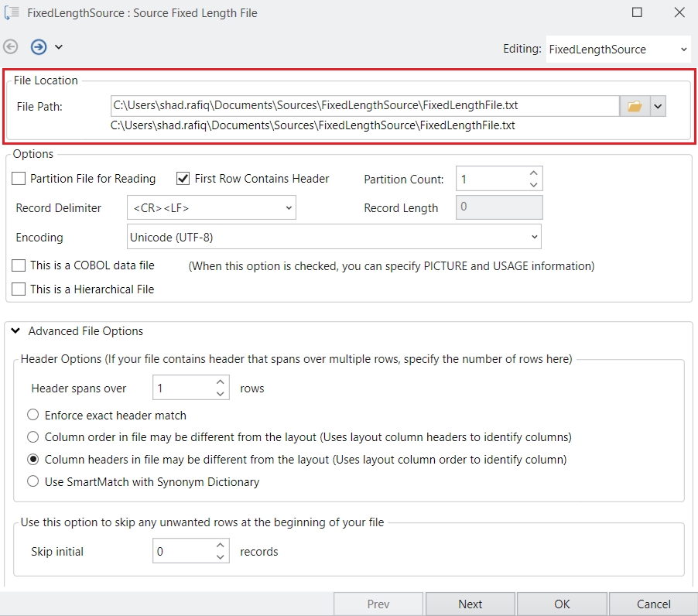Click the forward navigation arrow icon
This screenshot has height=616, width=698.
pyautogui.click(x=39, y=47)
